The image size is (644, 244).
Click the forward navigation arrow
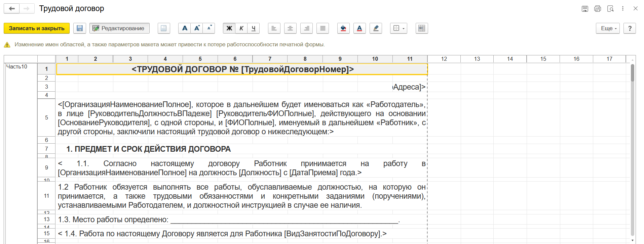pos(27,9)
